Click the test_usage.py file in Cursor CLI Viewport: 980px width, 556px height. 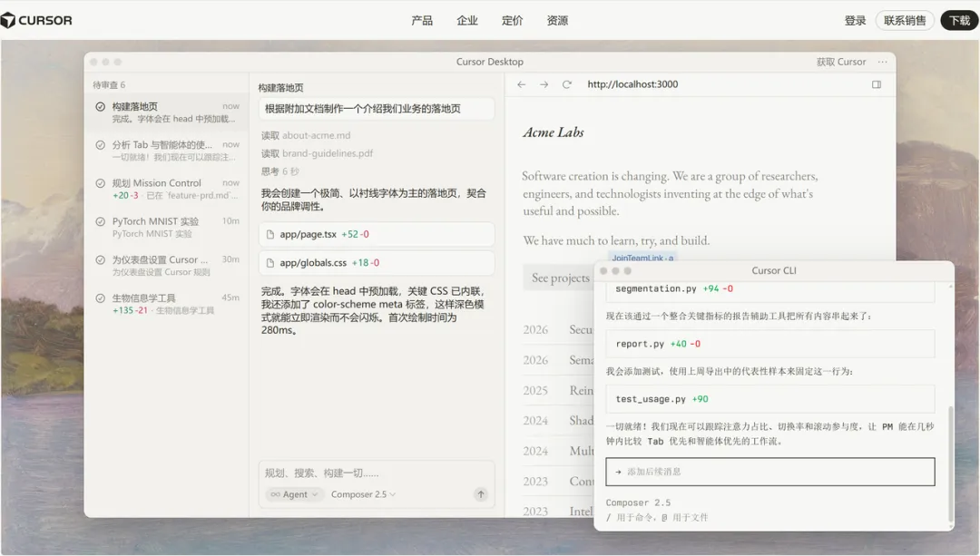coord(770,399)
